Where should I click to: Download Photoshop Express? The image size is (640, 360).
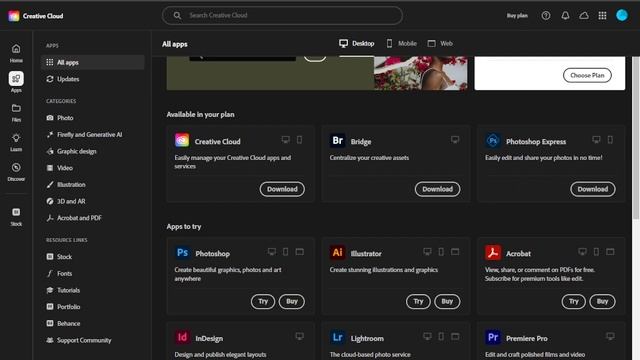[593, 189]
